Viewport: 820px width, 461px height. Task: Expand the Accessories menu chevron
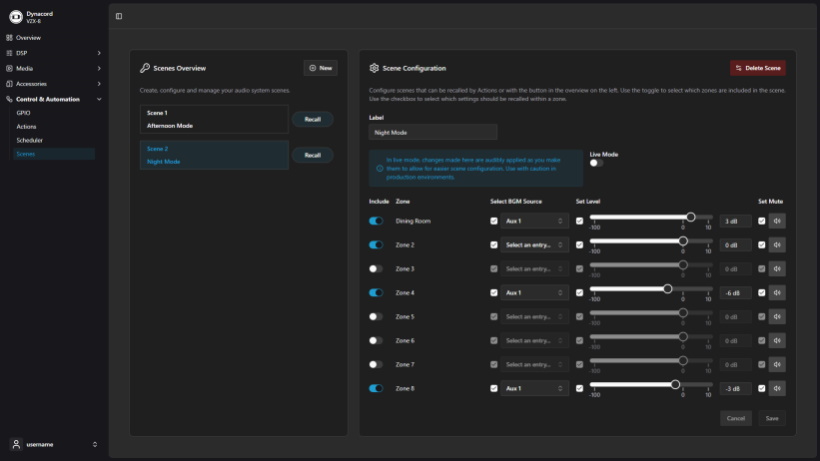99,84
